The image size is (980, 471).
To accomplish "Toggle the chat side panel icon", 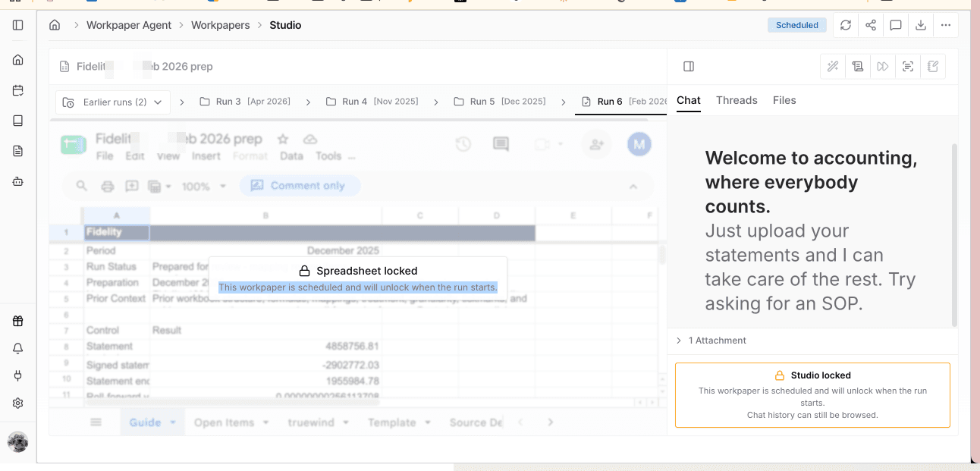I will pyautogui.click(x=689, y=67).
